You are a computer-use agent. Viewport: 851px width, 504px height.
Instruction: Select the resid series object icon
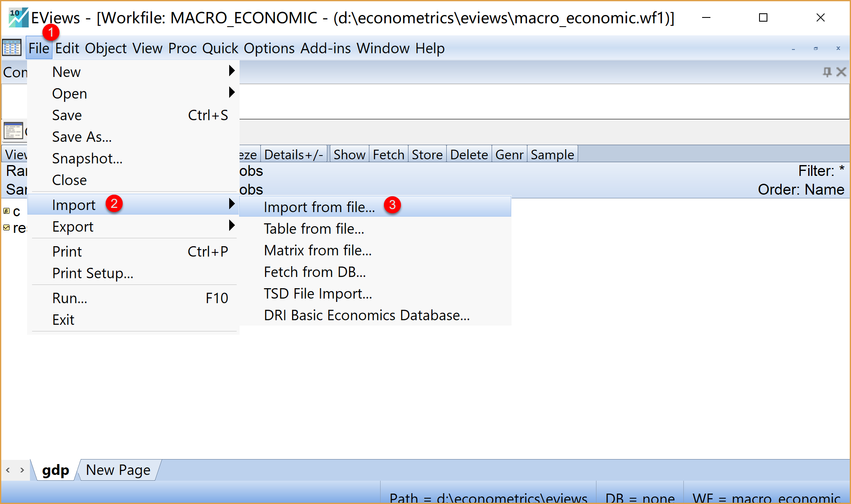[x=7, y=227]
